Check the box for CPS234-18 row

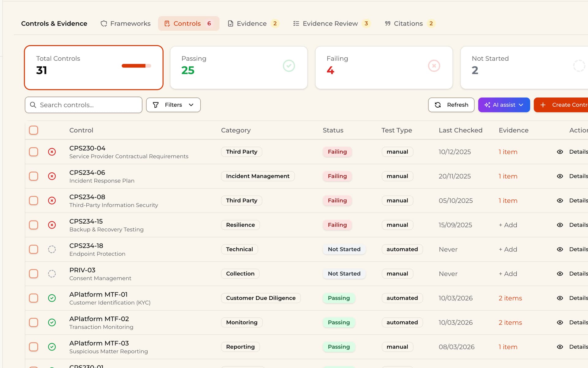click(x=34, y=249)
